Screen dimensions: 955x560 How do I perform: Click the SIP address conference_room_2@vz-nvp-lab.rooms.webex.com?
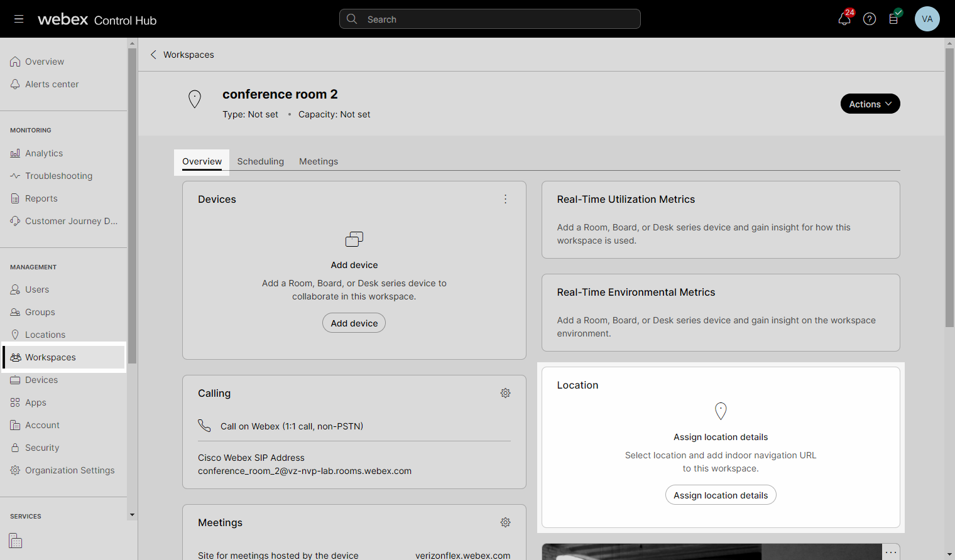click(305, 471)
